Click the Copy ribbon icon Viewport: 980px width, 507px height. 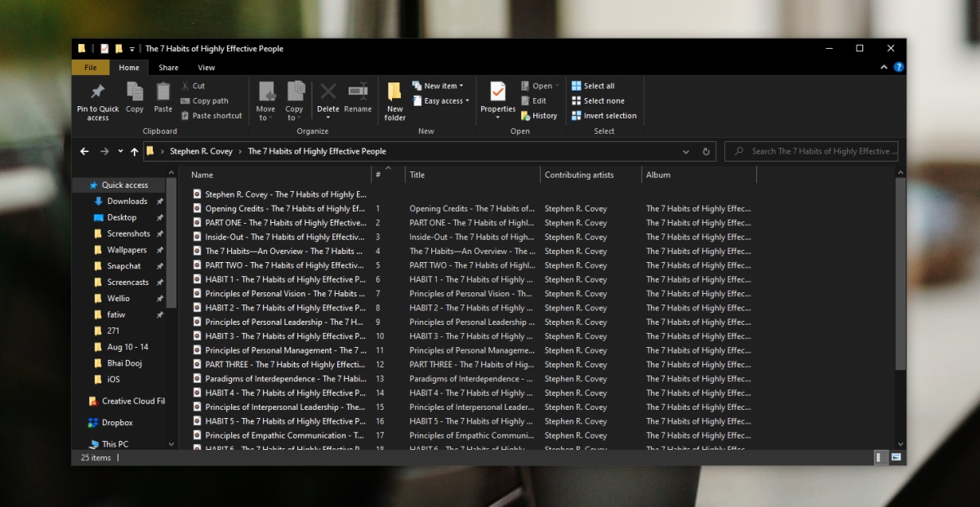135,91
